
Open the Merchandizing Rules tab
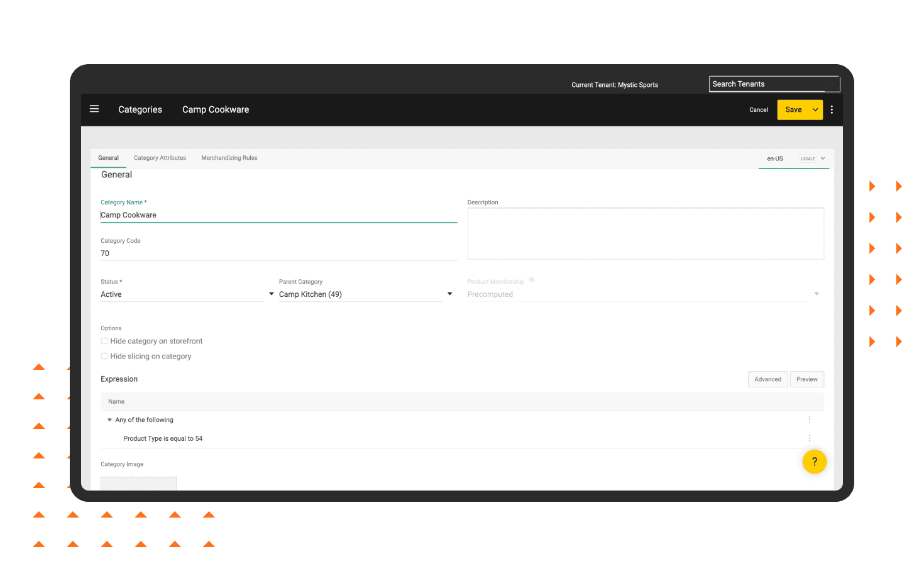pyautogui.click(x=229, y=158)
